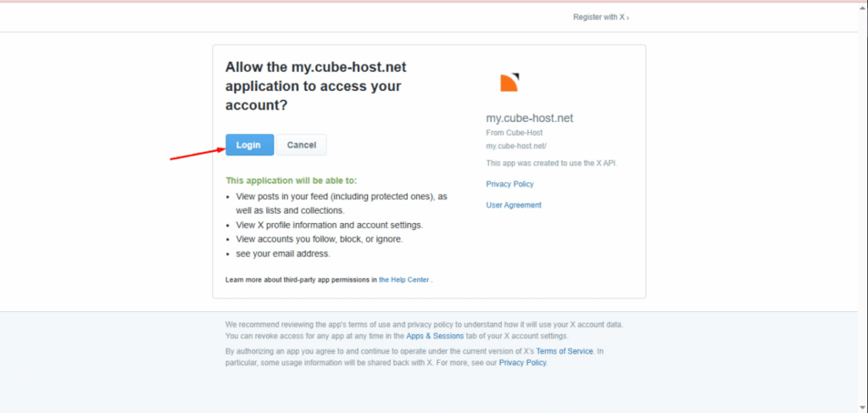Viewport: 868px width, 413px height.
Task: Open the User Agreement link
Action: coord(514,205)
